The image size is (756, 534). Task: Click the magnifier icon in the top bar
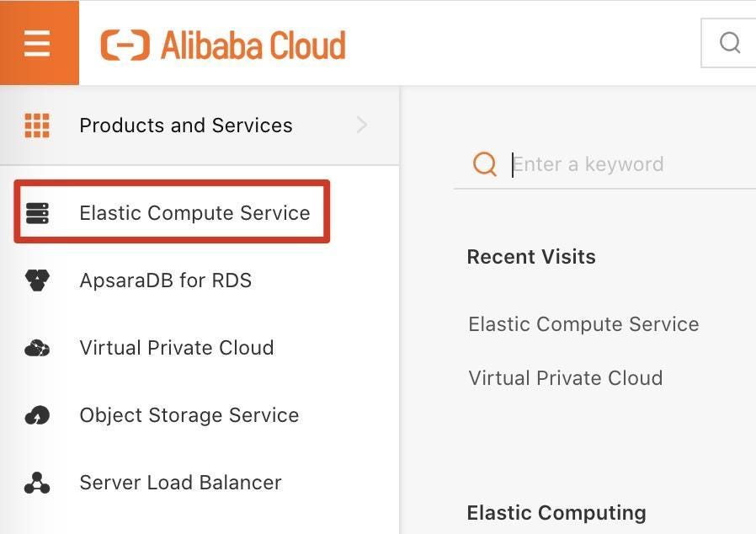click(x=730, y=42)
